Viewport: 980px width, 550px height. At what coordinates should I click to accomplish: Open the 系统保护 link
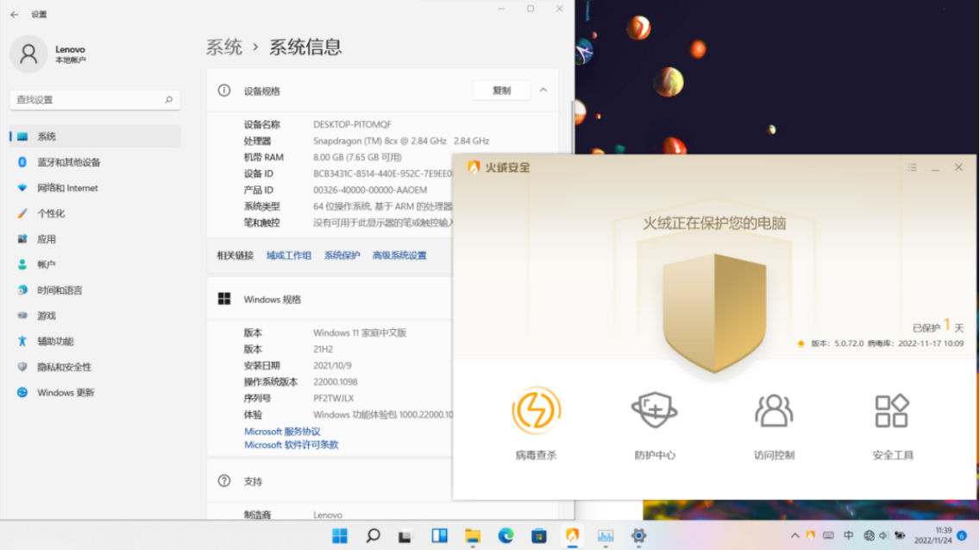coord(342,256)
